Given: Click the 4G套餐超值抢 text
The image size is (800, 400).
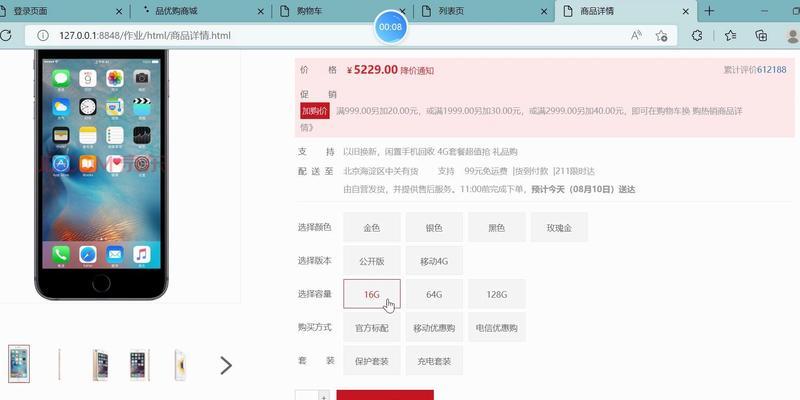Looking at the screenshot, I should click(464, 152).
